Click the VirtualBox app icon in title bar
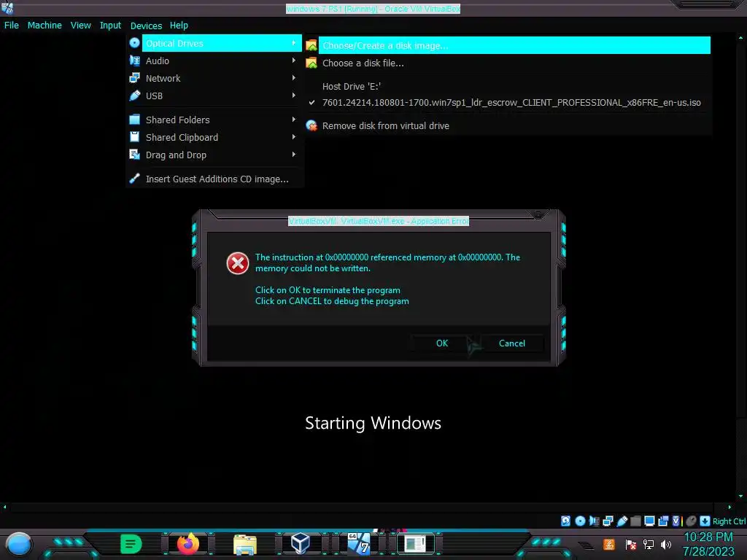The width and height of the screenshot is (747, 560). tap(7, 7)
